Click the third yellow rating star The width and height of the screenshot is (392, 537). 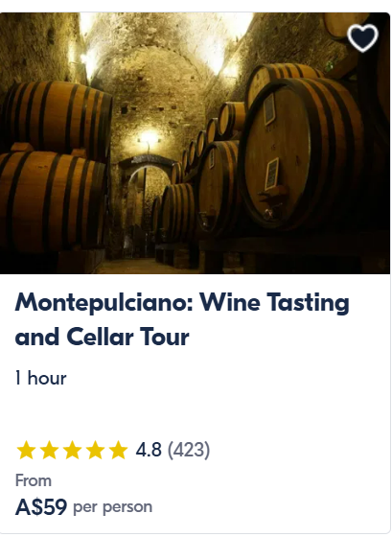72,450
